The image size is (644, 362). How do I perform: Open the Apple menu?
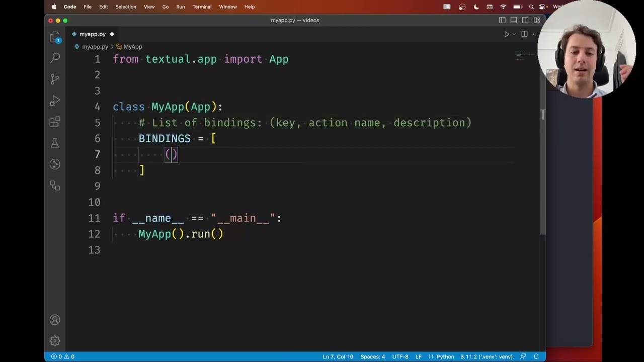[54, 7]
